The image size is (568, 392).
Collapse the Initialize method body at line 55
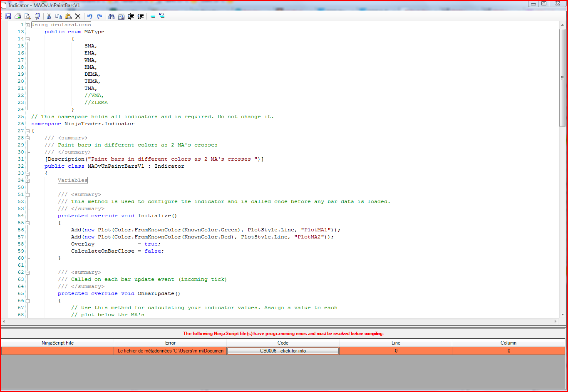(28, 223)
